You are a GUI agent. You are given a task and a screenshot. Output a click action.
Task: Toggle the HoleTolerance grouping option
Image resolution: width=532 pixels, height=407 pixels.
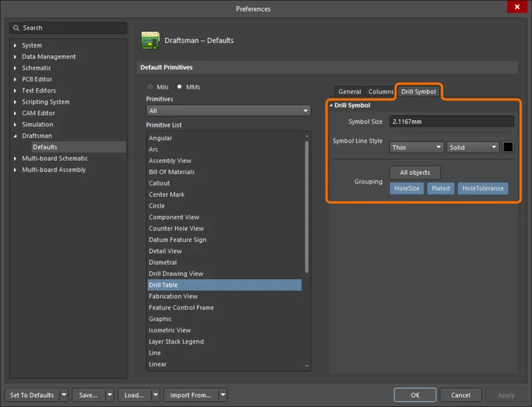[483, 188]
